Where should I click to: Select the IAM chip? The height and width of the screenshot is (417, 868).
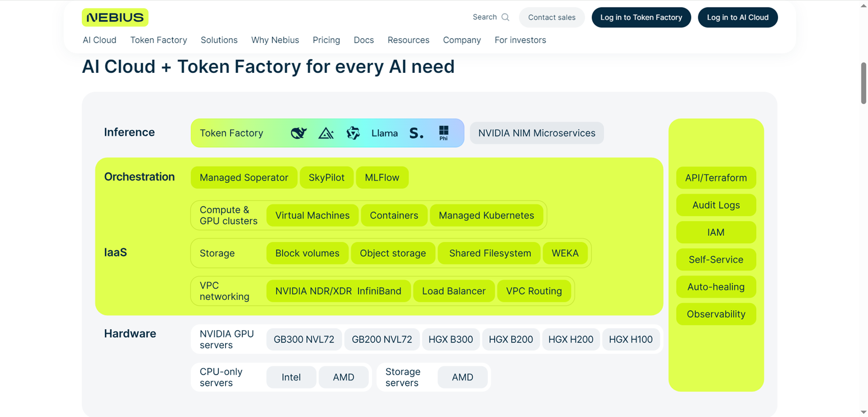[716, 233]
